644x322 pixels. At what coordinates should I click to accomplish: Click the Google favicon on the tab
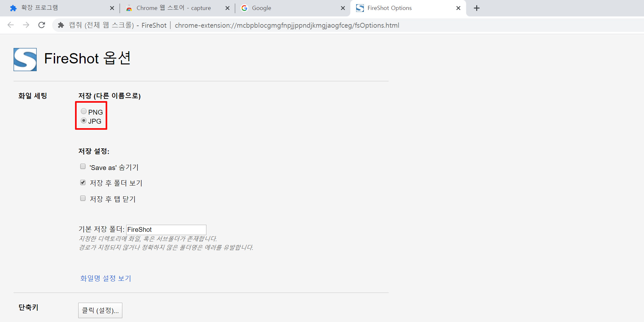244,8
